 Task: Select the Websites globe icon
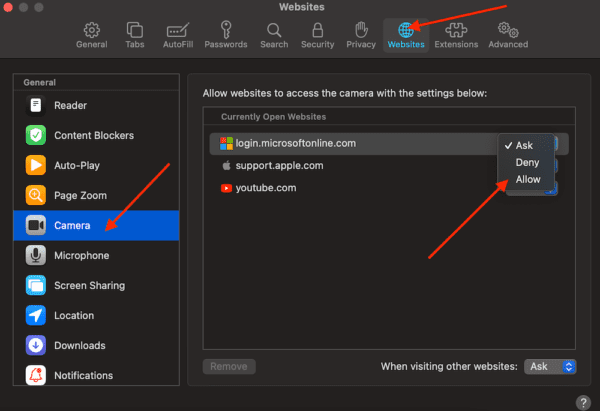pos(406,30)
